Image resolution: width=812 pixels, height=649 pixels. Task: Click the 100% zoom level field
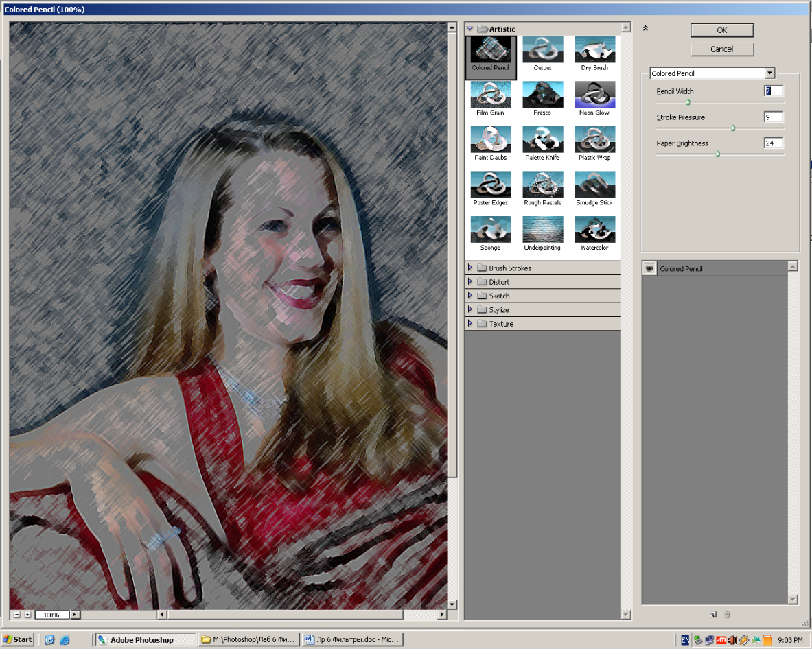(51, 614)
